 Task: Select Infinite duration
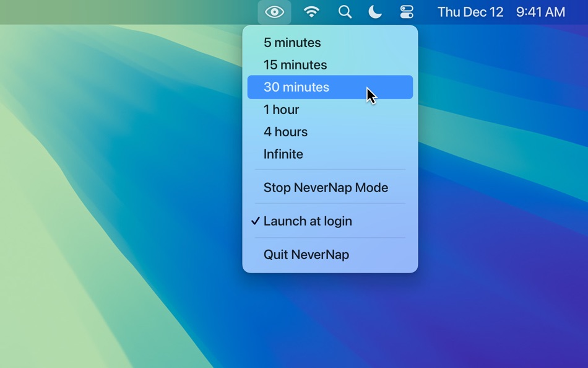point(330,154)
